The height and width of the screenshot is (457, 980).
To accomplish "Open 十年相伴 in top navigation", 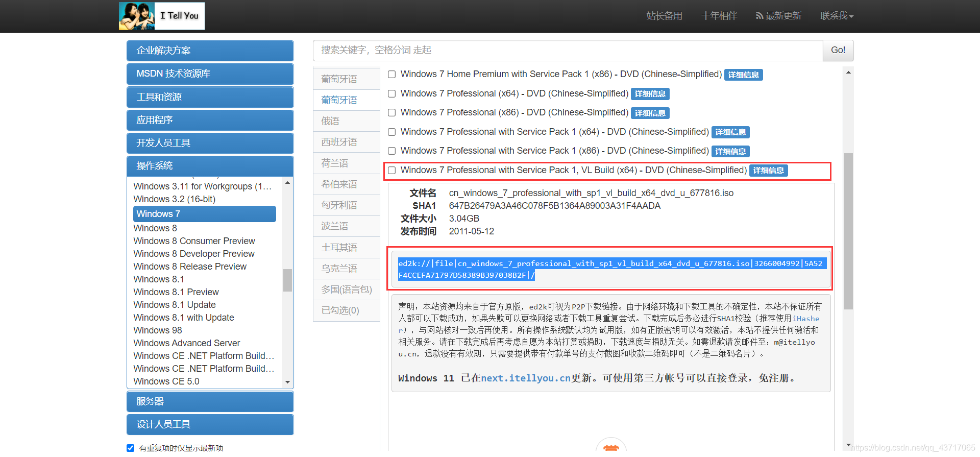I will tap(719, 16).
